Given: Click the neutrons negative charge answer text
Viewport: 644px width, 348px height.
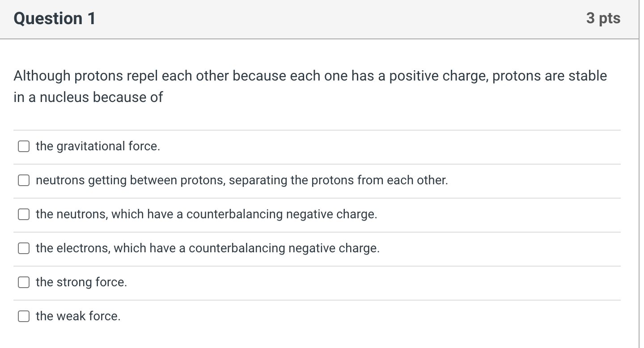Looking at the screenshot, I should 206,214.
